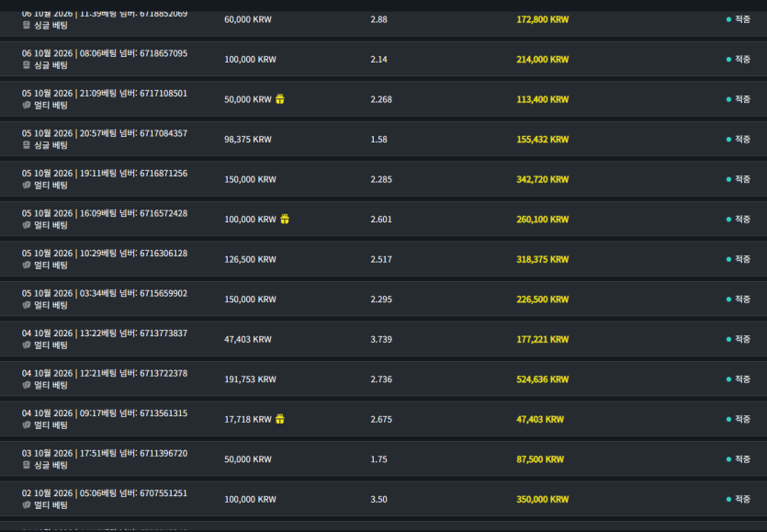Click the 싱글 베팅 icon under bet 6711396720
Image resolution: width=767 pixels, height=532 pixels.
27,466
